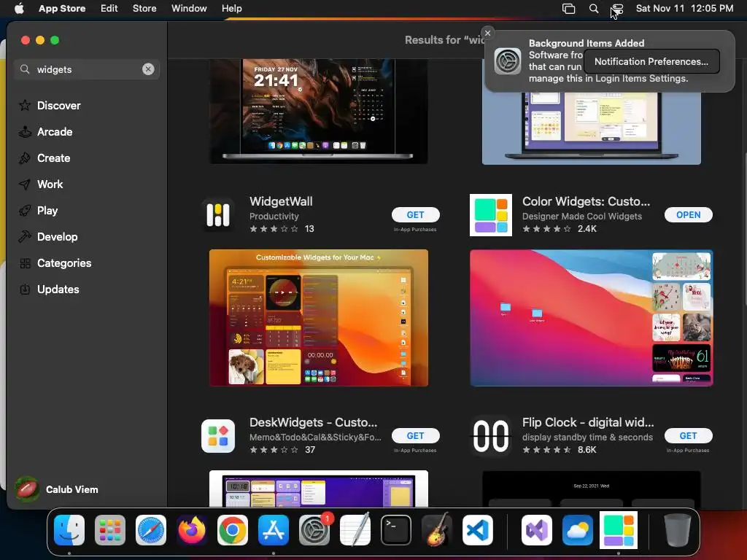This screenshot has width=747, height=560.
Task: Open the Weather app in Dock
Action: tap(578, 530)
